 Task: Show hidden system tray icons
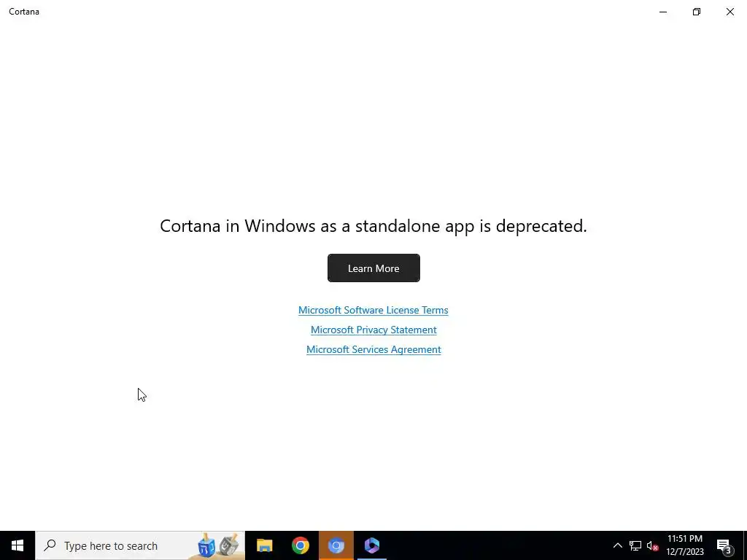click(617, 545)
